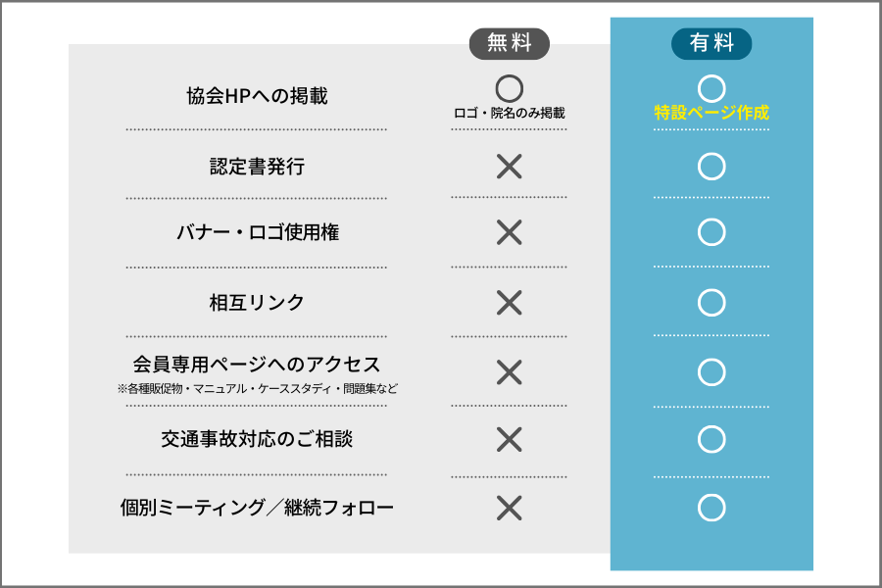Click paid-plan circle for 協会HPへの掲載
882x588 pixels.
711,89
